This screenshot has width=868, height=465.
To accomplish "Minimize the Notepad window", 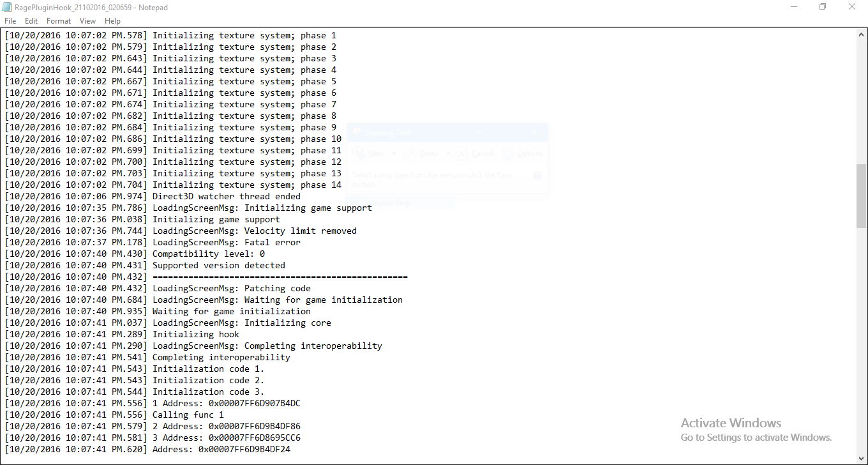I will (793, 7).
